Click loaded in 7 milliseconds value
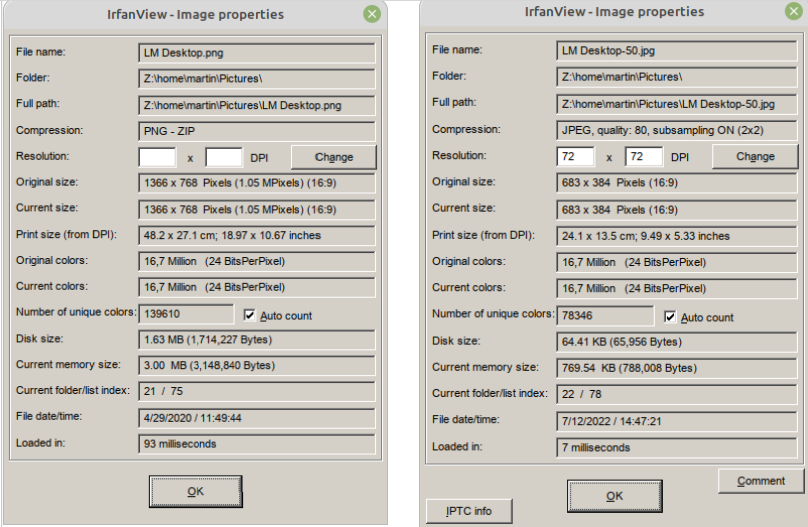 (x=677, y=447)
